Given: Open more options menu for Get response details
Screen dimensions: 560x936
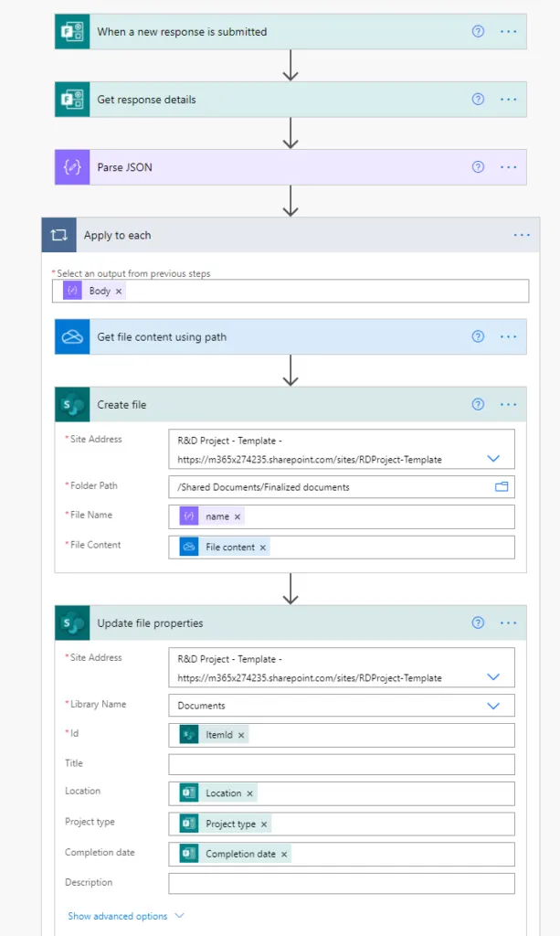Looking at the screenshot, I should (x=509, y=99).
